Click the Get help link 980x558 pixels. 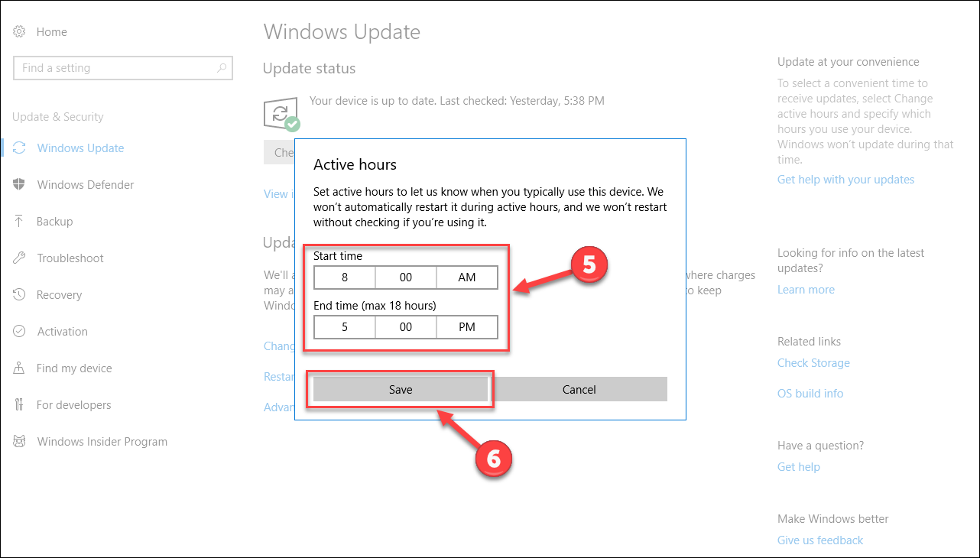(799, 467)
